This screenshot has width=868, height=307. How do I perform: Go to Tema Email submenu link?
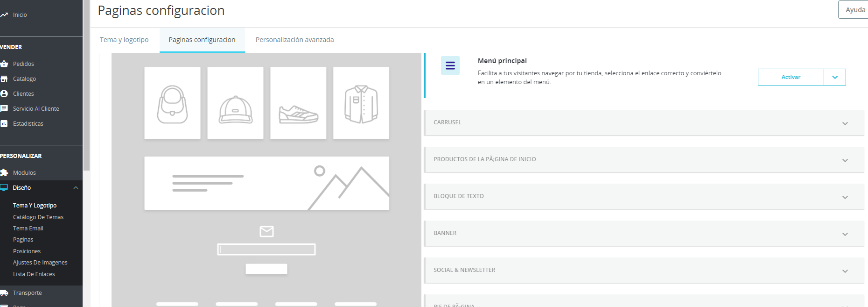(28, 228)
